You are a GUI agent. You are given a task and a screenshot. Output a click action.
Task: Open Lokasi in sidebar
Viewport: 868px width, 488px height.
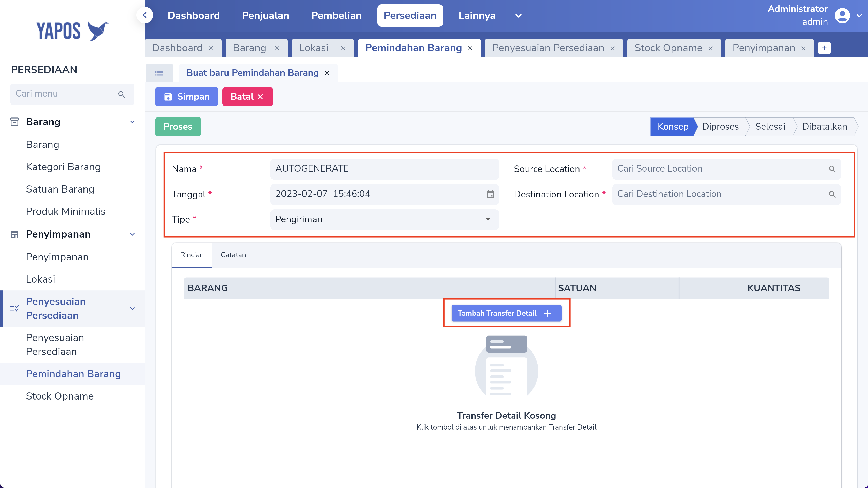40,279
